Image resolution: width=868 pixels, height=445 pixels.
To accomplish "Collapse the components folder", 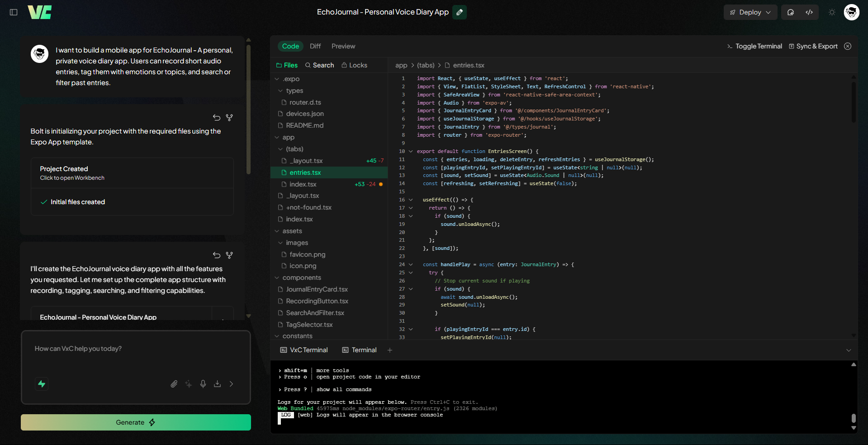I will point(329,278).
